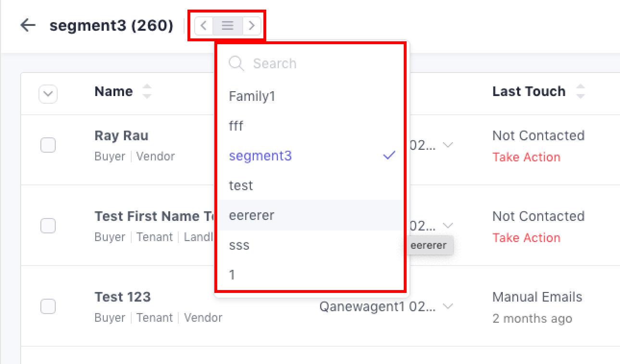Screen dimensions: 620x364
Task: Choose the Family1 segment from list
Action: [252, 97]
